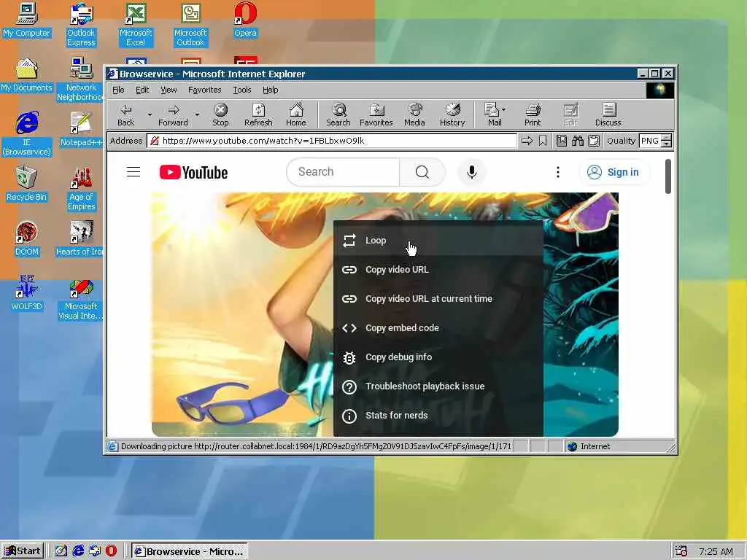Click the Sign in button
The width and height of the screenshot is (747, 560).
[x=614, y=172]
